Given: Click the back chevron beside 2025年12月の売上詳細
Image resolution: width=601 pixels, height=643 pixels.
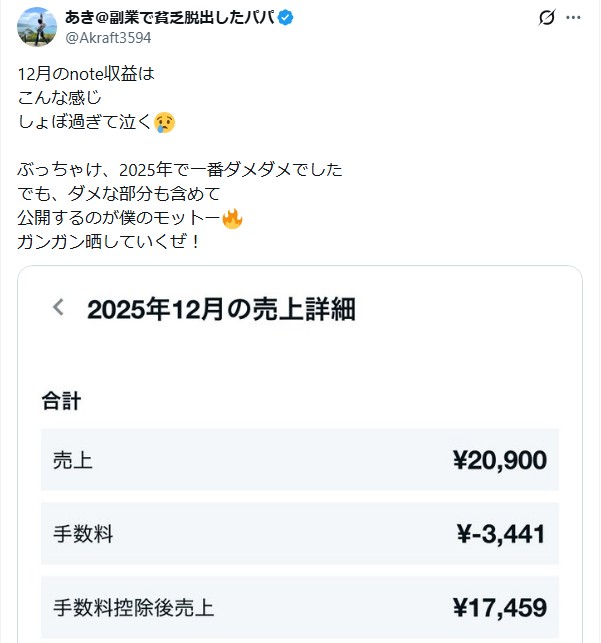Looking at the screenshot, I should (59, 307).
